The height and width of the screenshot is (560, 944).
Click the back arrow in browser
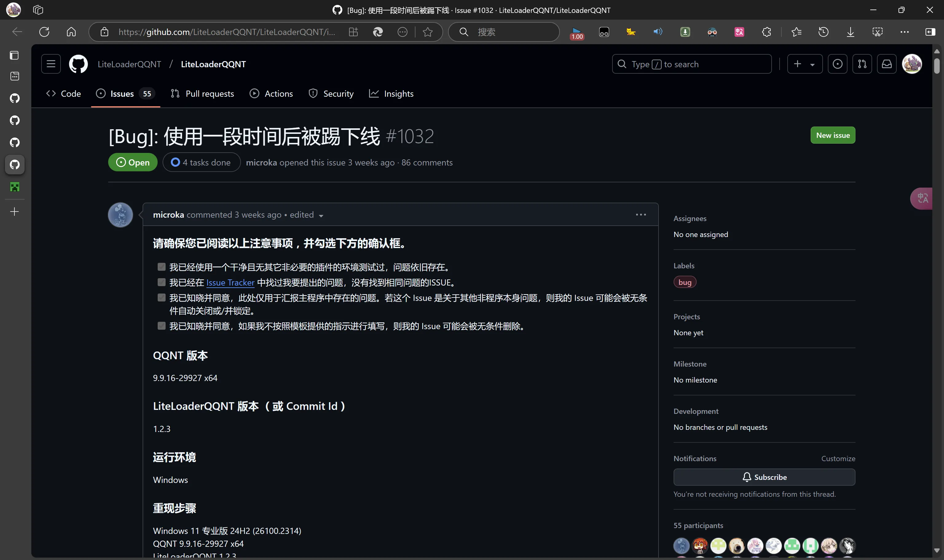tap(17, 32)
